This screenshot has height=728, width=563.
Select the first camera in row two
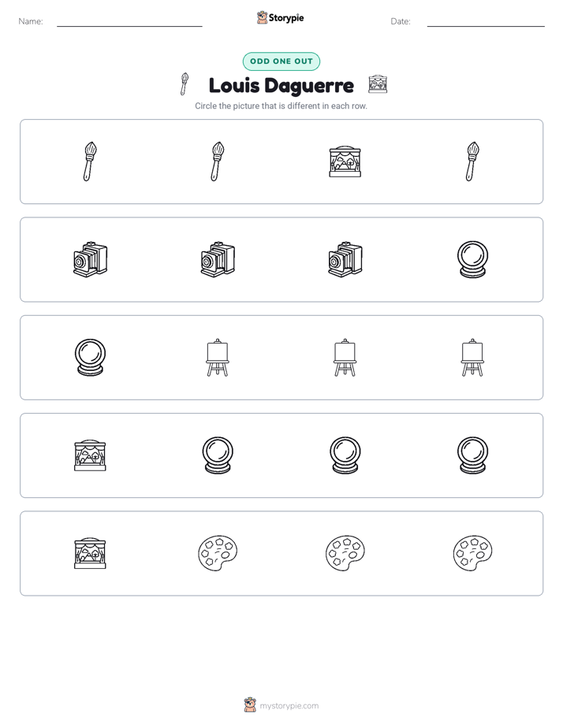(90, 259)
